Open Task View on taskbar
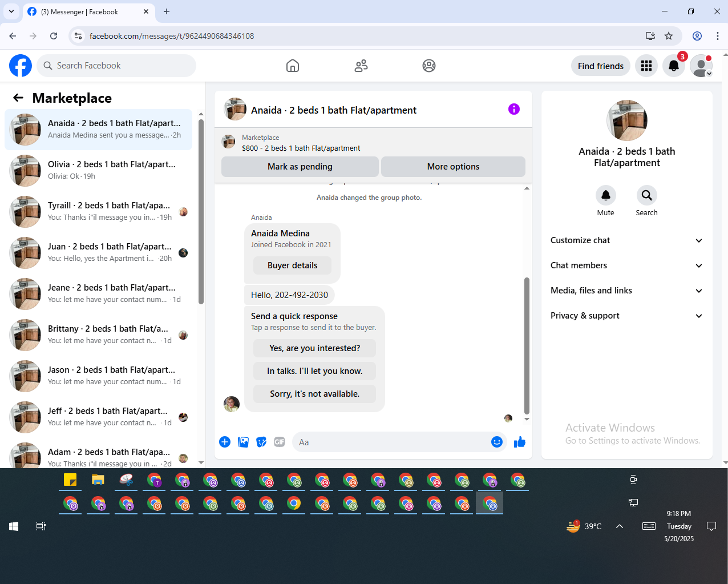728x584 pixels. click(x=41, y=526)
